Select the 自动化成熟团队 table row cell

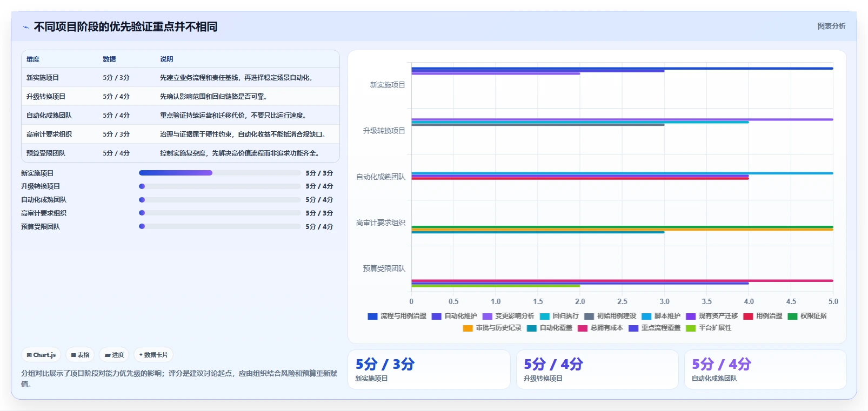tap(49, 116)
